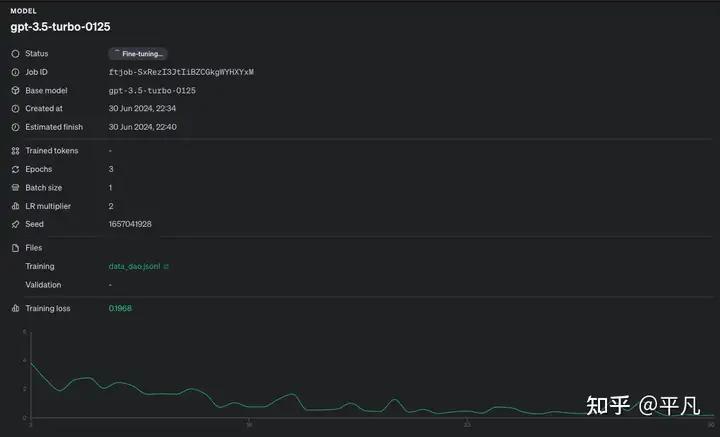720x437 pixels.
Task: Click the Epochs refresh icon
Action: 15,169
